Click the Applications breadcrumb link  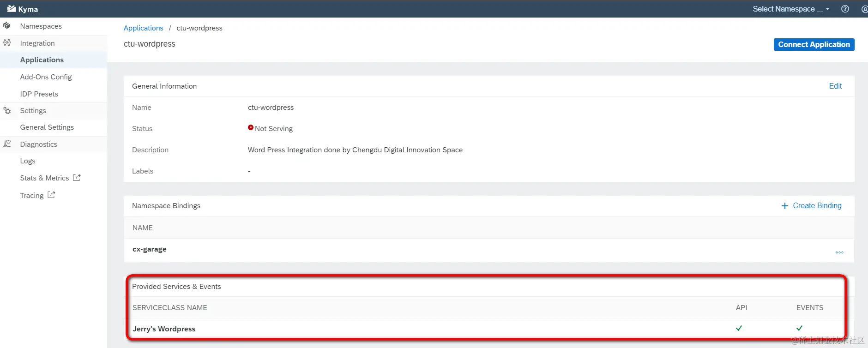tap(144, 28)
